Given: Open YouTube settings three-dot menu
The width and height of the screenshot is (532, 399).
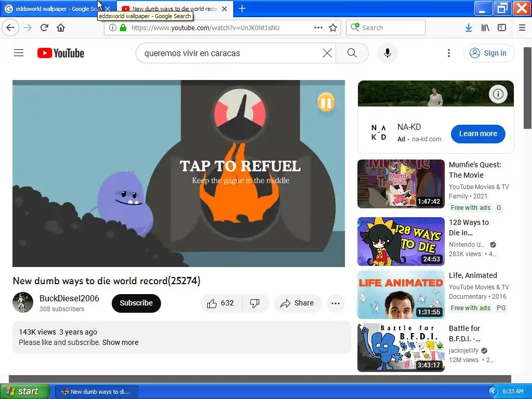Looking at the screenshot, I should click(x=449, y=53).
